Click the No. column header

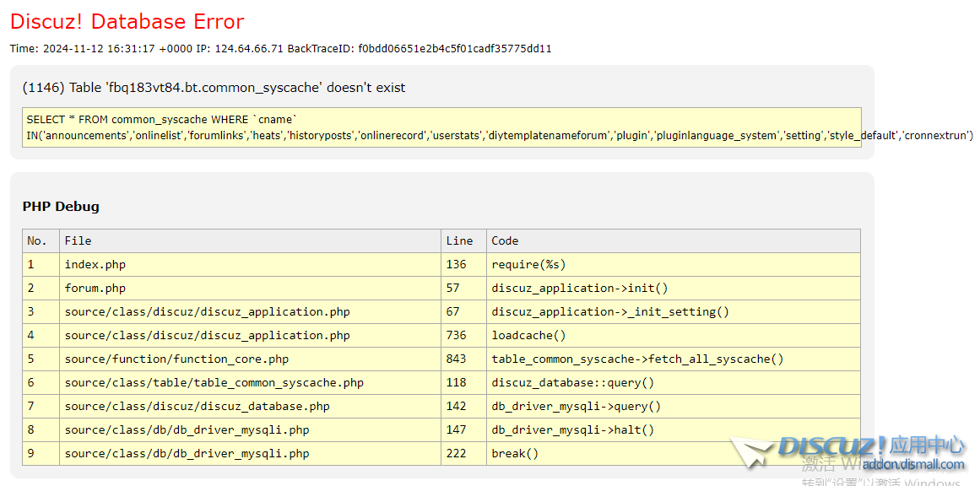click(37, 241)
